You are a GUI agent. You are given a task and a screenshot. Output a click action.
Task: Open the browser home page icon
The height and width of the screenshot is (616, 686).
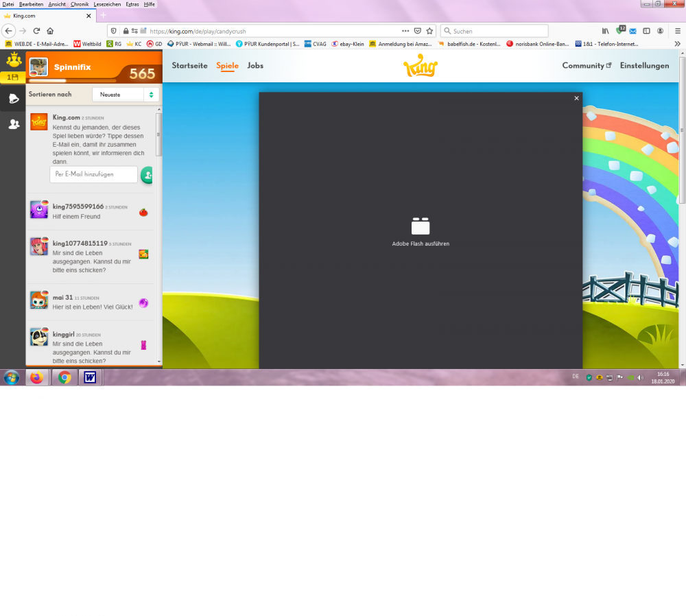coord(50,31)
